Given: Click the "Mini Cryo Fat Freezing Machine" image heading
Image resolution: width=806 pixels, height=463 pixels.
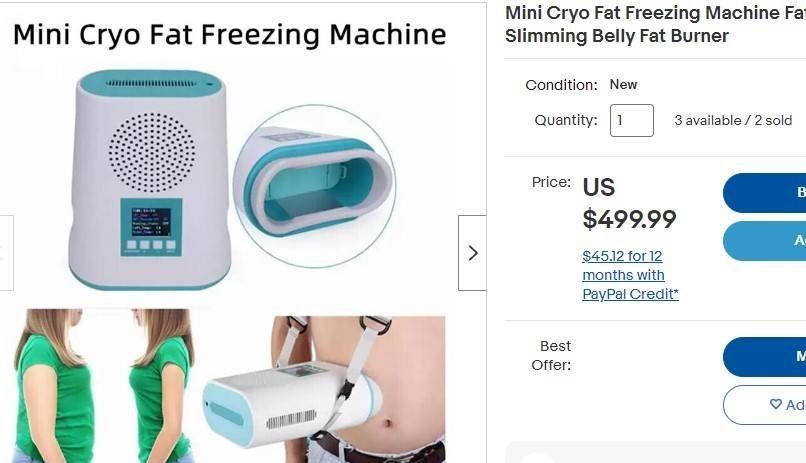Looking at the screenshot, I should pyautogui.click(x=229, y=35).
